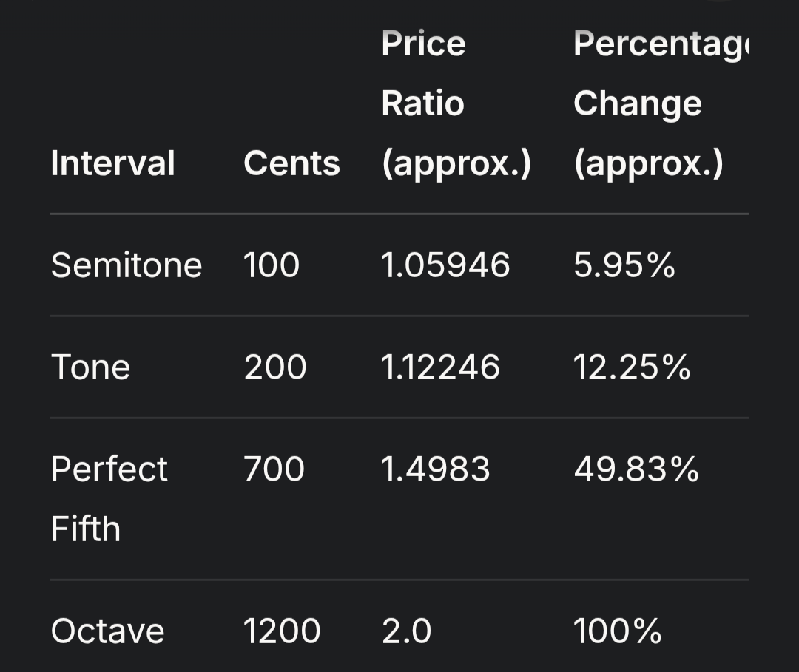Viewport: 799px width, 672px height.
Task: Select the Semitone row label
Action: tap(127, 265)
